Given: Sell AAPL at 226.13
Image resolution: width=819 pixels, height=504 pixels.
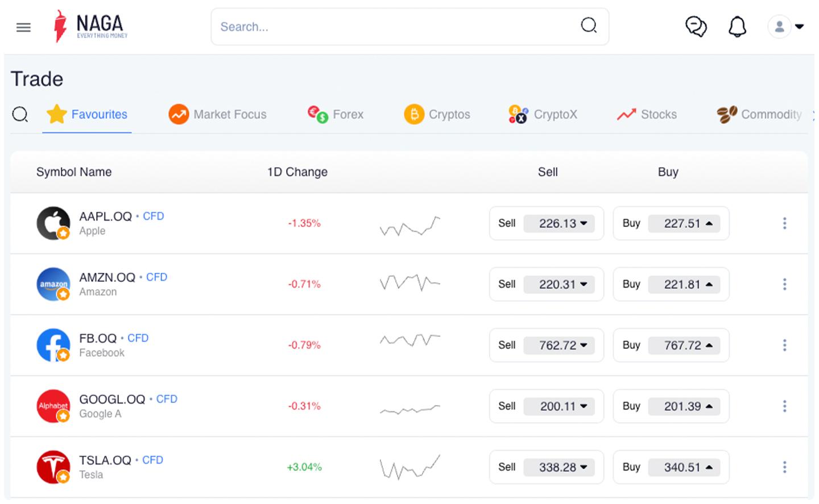Looking at the screenshot, I should pyautogui.click(x=546, y=223).
